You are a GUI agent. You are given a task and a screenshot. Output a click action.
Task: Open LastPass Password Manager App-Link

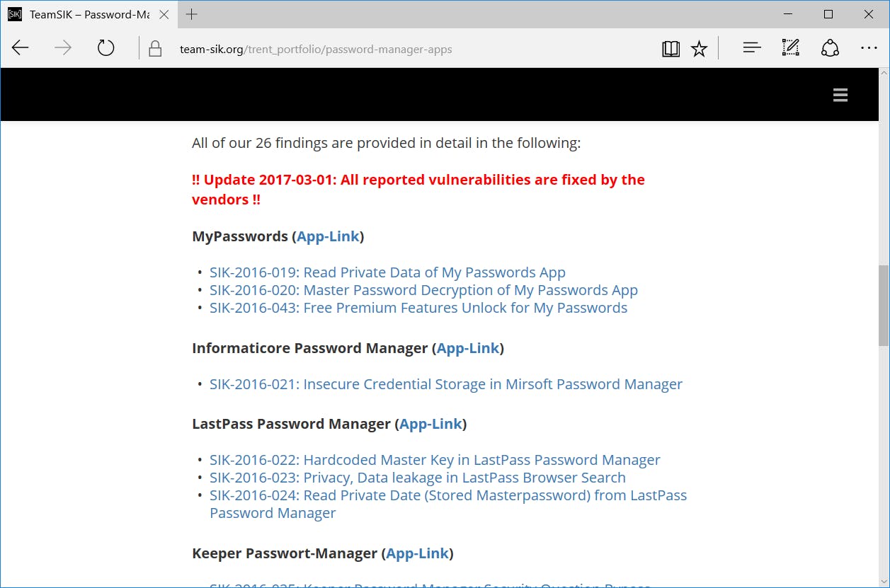[430, 424]
